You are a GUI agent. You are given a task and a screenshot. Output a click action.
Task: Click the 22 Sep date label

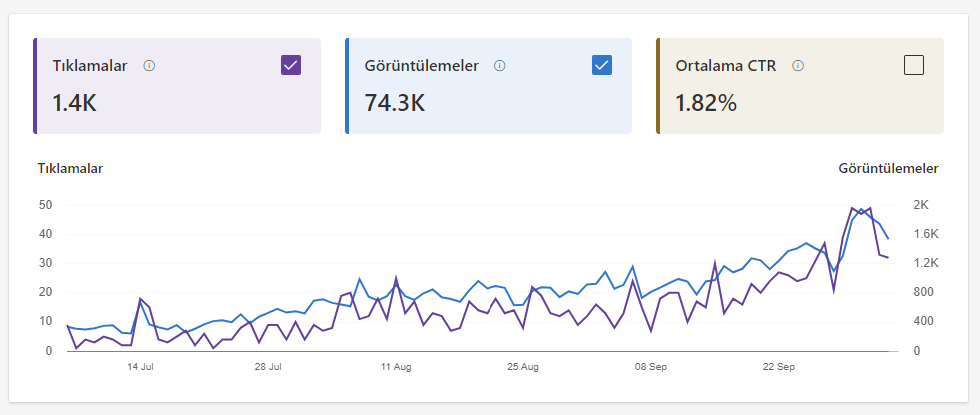point(779,367)
